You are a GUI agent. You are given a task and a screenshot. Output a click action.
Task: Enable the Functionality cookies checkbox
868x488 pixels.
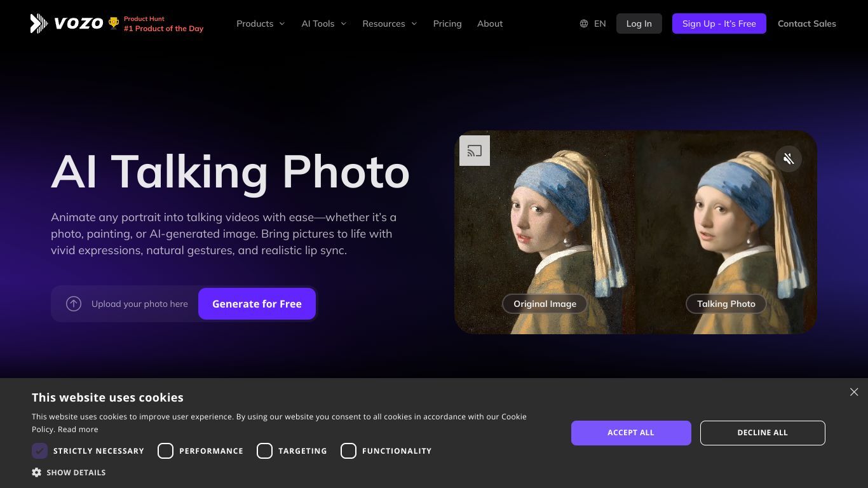coord(348,451)
